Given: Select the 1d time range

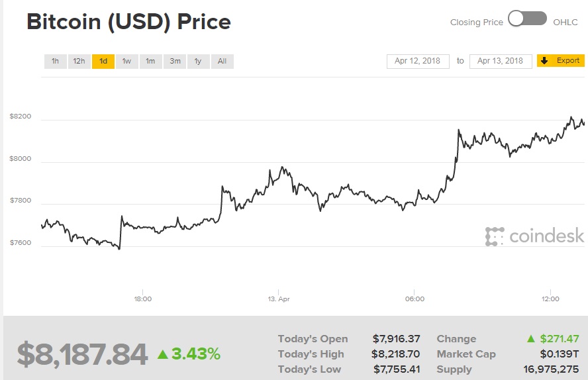Looking at the screenshot, I should click(x=103, y=62).
